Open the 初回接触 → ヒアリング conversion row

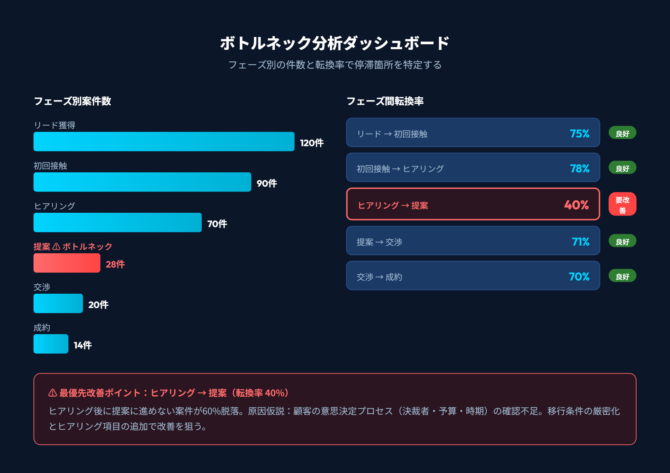coord(472,169)
